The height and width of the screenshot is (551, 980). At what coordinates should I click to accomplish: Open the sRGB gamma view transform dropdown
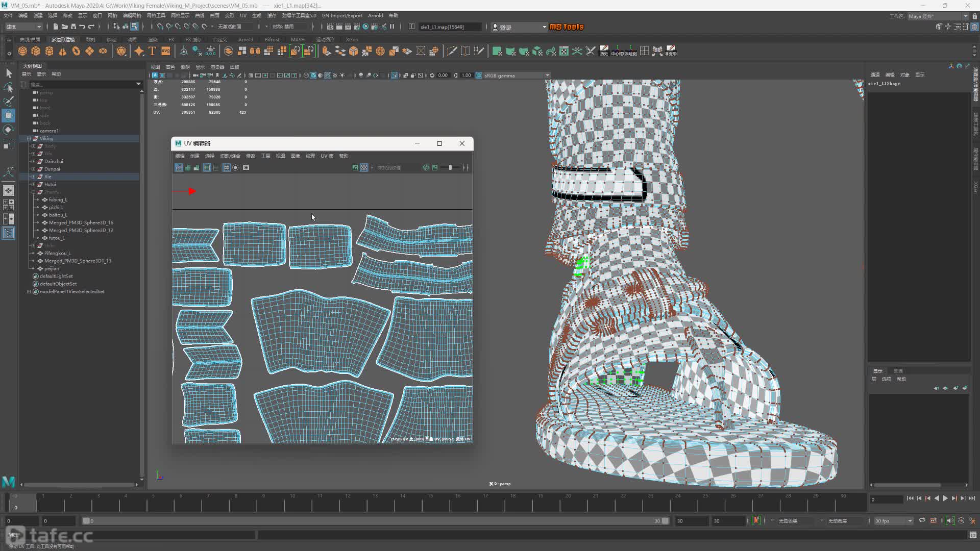tap(517, 76)
